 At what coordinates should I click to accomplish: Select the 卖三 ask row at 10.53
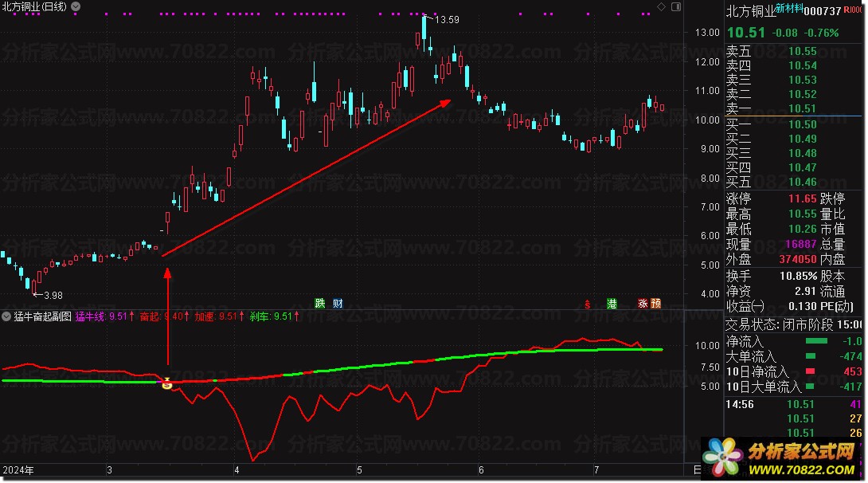(794, 80)
